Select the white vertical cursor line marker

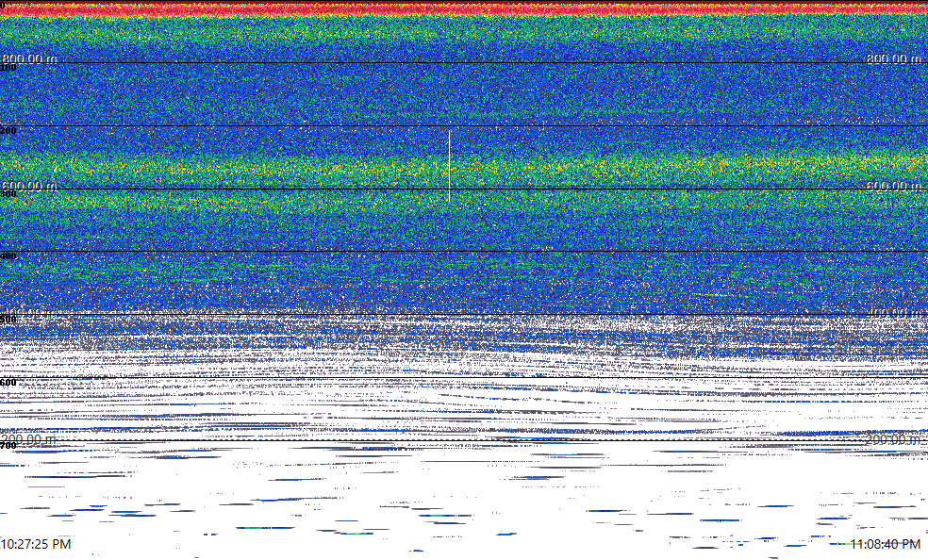tap(449, 166)
